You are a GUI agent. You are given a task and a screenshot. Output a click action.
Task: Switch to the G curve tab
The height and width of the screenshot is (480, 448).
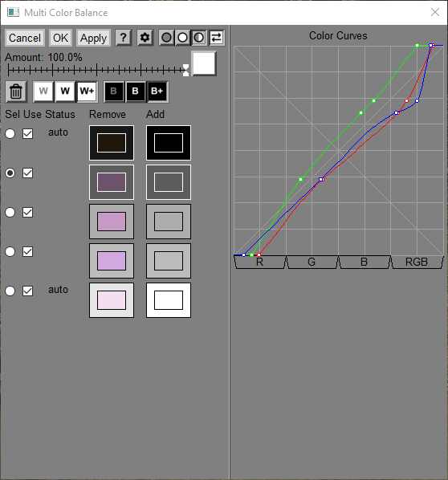(312, 262)
